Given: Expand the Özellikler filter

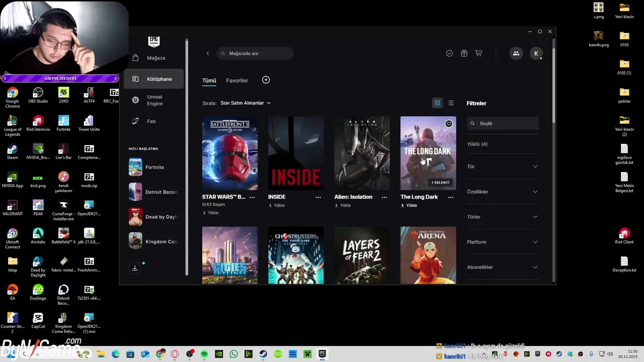Looking at the screenshot, I should tap(503, 192).
